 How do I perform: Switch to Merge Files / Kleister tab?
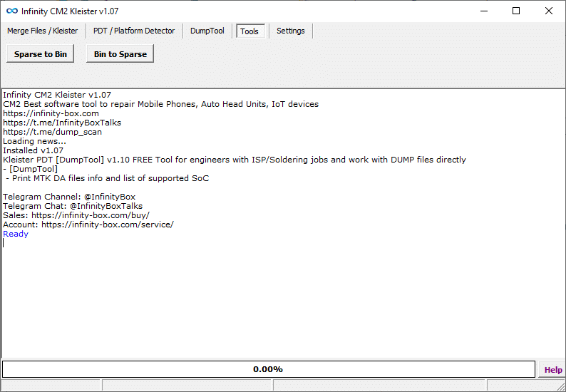[42, 31]
